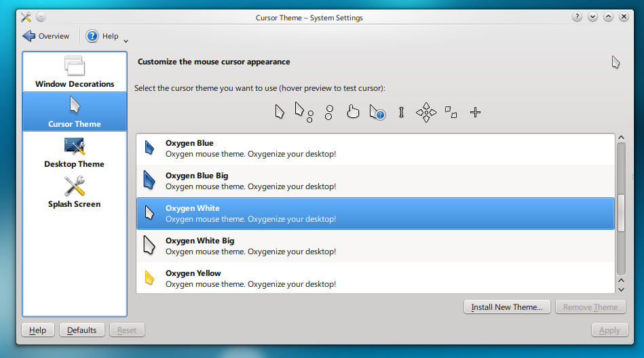This screenshot has height=358, width=644.
Task: Click the scrollbar top up arrow
Action: [x=621, y=138]
